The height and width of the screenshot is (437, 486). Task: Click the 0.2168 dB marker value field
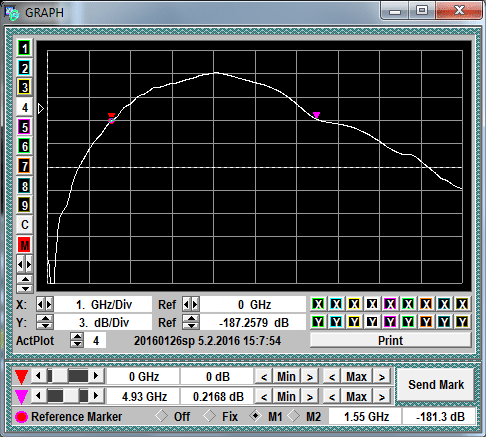[x=218, y=396]
